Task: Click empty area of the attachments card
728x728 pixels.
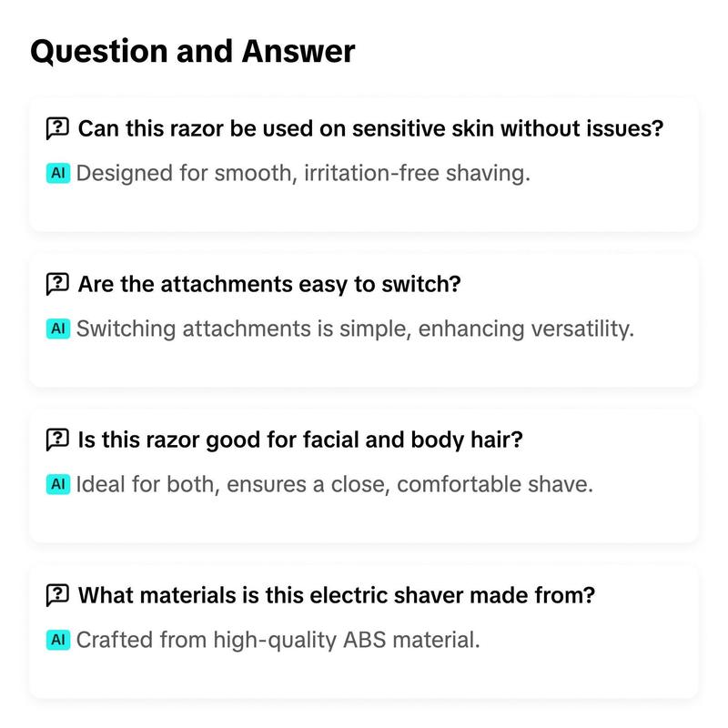Action: [x=363, y=365]
